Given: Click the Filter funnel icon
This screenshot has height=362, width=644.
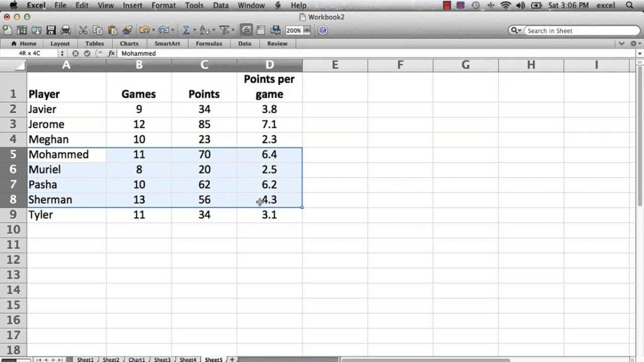Looking at the screenshot, I should point(224,30).
